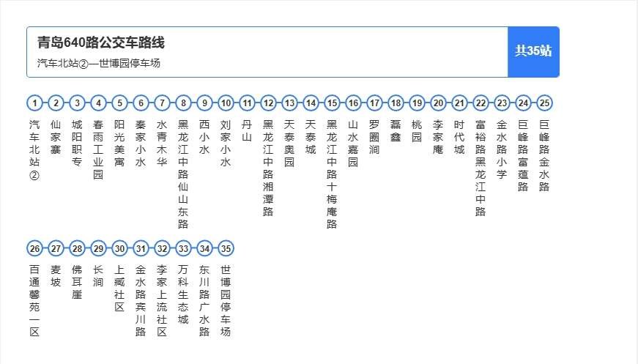Select station circle number 20
This screenshot has width=638, height=364.
click(x=438, y=103)
